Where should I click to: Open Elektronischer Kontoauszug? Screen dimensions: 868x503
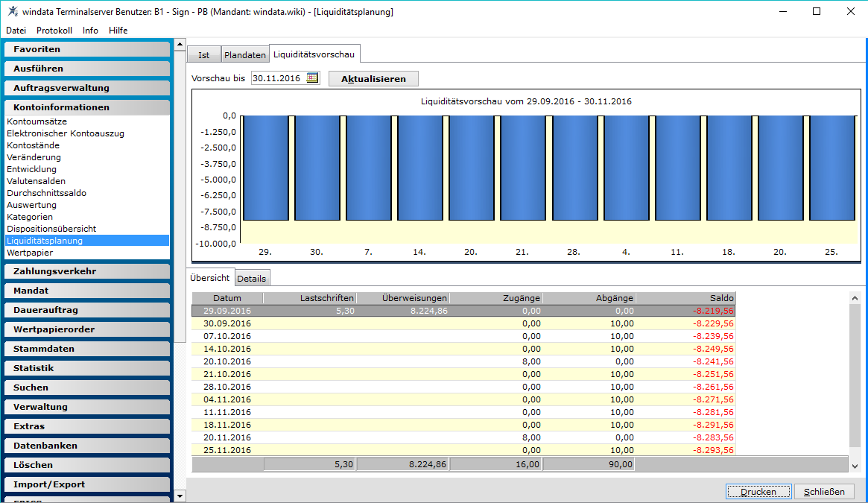click(66, 133)
